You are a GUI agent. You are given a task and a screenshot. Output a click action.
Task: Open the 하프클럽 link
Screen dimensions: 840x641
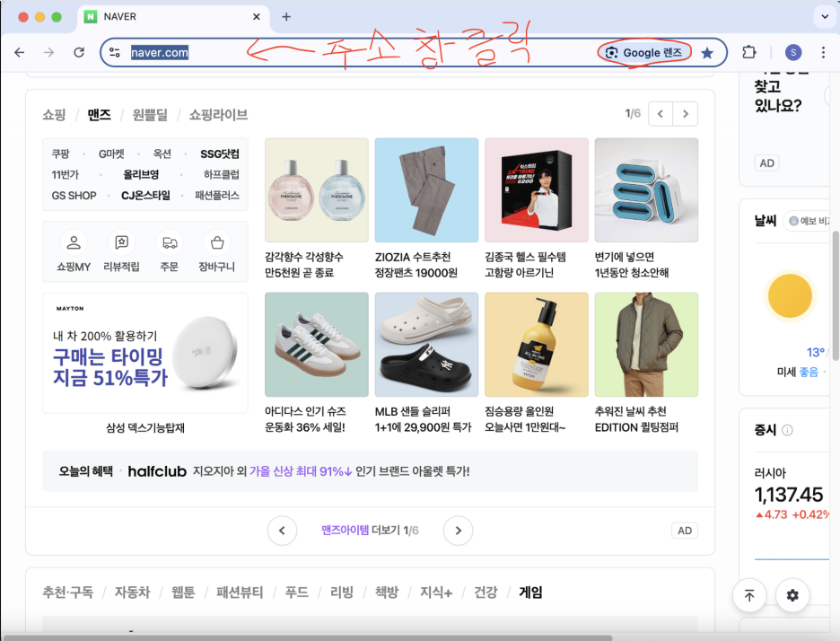(222, 175)
